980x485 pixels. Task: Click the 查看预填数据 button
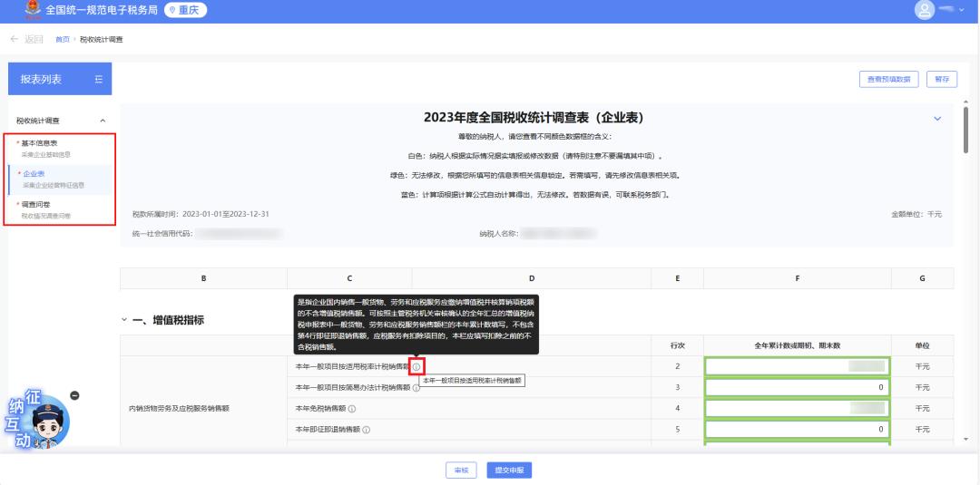point(889,80)
